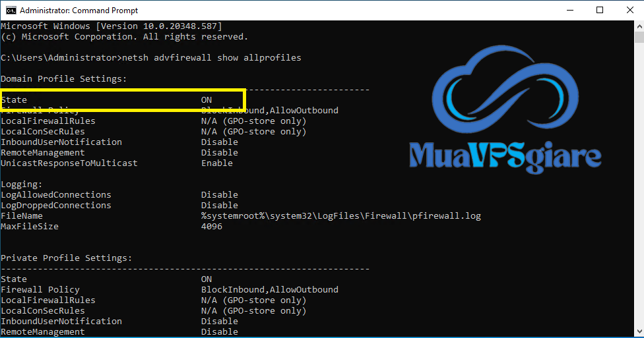Image resolution: width=644 pixels, height=338 pixels.
Task: Close the Administrator Command Prompt window
Action: (x=629, y=10)
